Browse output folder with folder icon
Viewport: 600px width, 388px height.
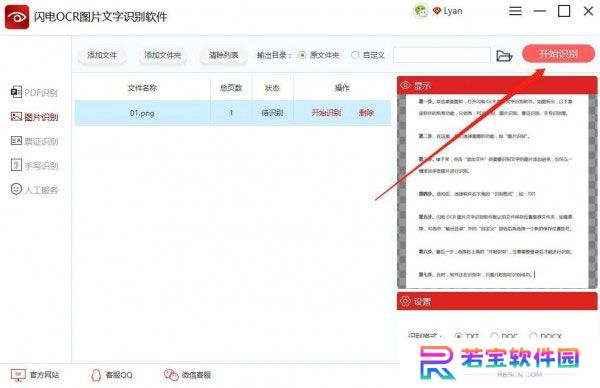tap(504, 56)
